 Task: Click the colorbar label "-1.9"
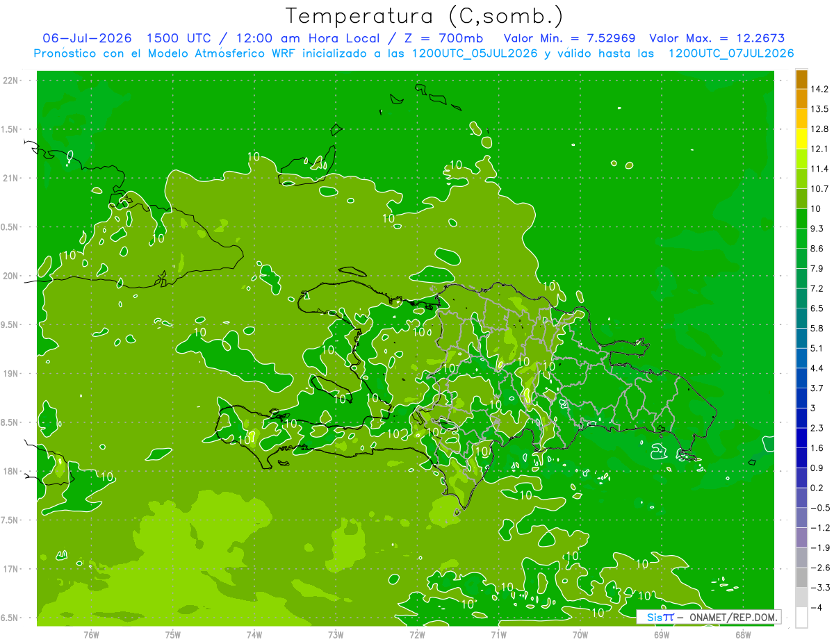coord(820,547)
